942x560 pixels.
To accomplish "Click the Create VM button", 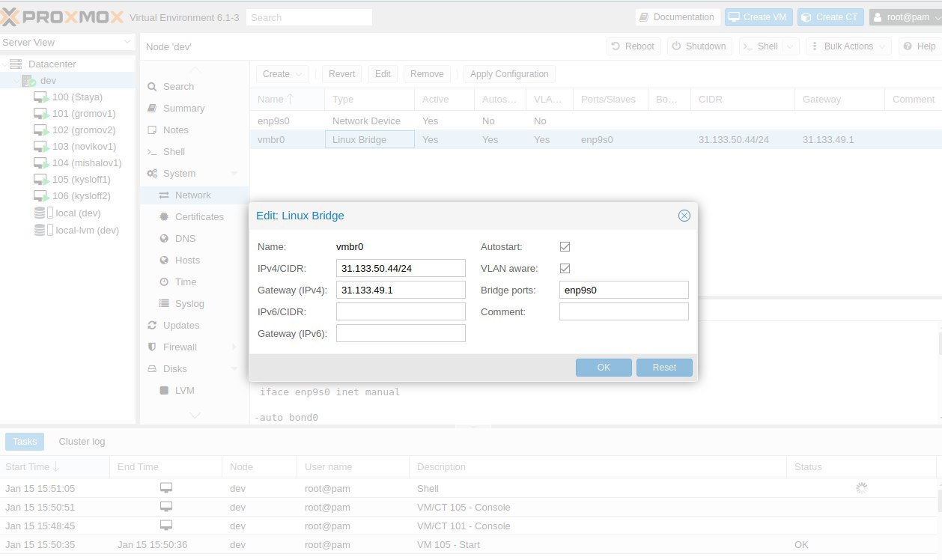I will [758, 17].
